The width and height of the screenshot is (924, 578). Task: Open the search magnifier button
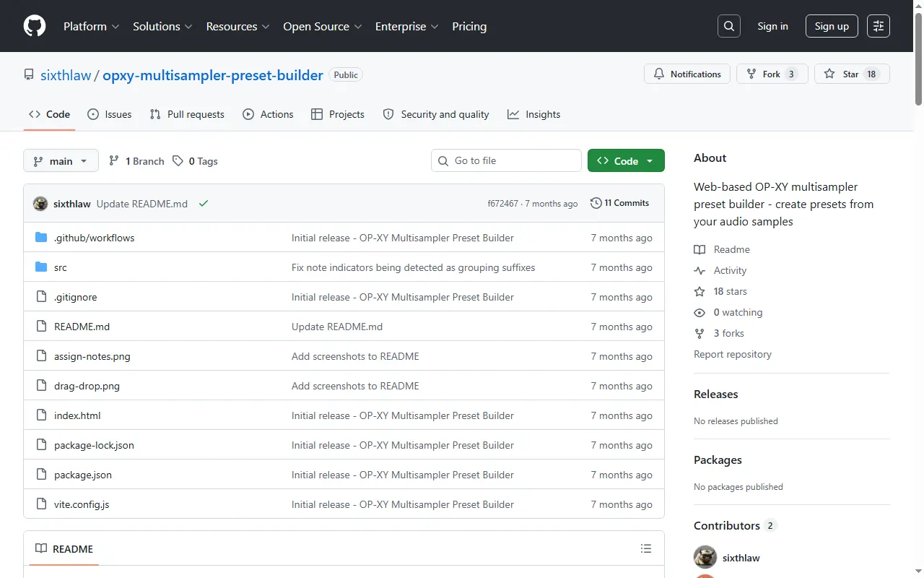pos(729,26)
